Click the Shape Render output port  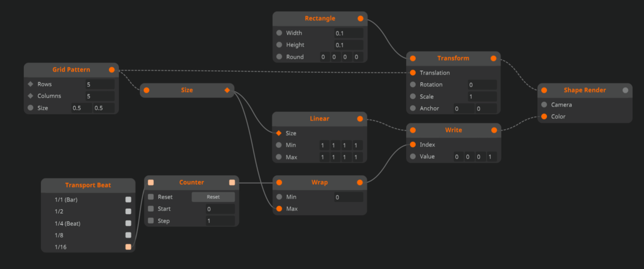[625, 90]
